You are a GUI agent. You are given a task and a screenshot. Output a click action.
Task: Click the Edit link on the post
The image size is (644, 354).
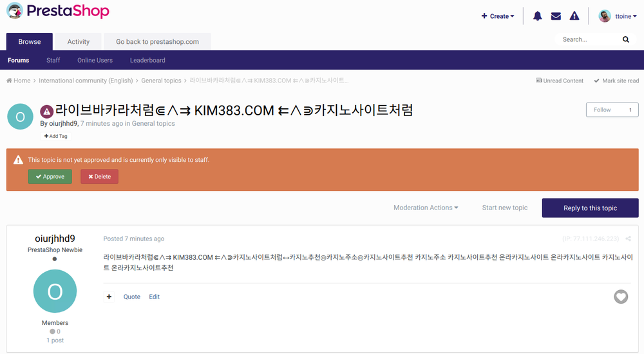point(155,297)
